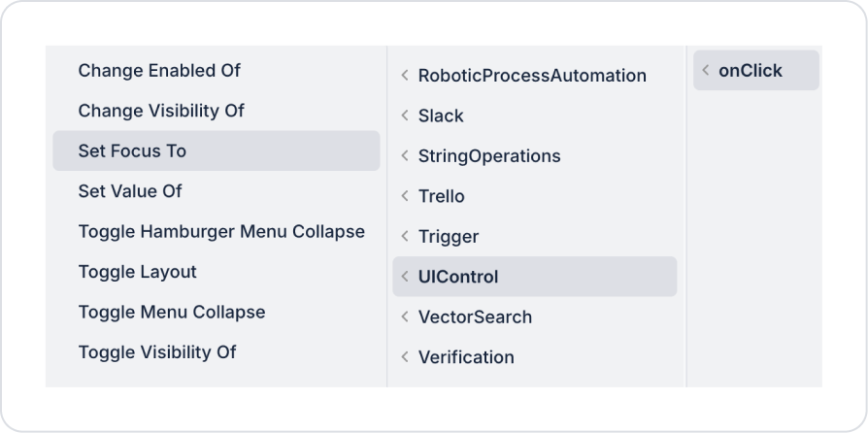This screenshot has width=868, height=433.
Task: Click the Verification chevron icon
Action: tap(405, 357)
